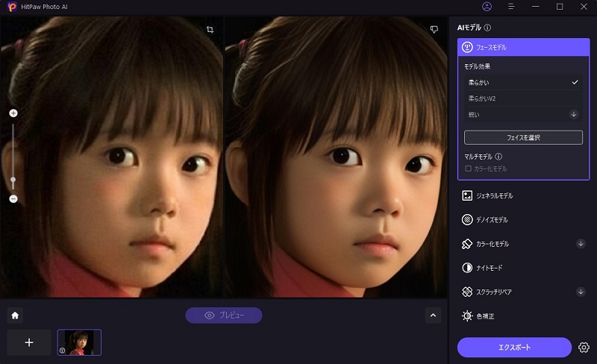Click the プレビュー preview button
The image size is (597, 364).
pos(223,316)
